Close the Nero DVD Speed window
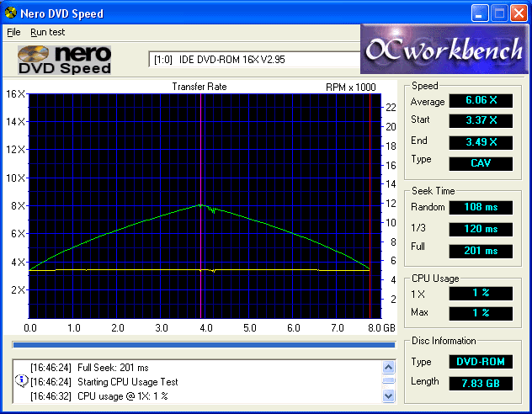This screenshot has width=532, height=414. (519, 13)
